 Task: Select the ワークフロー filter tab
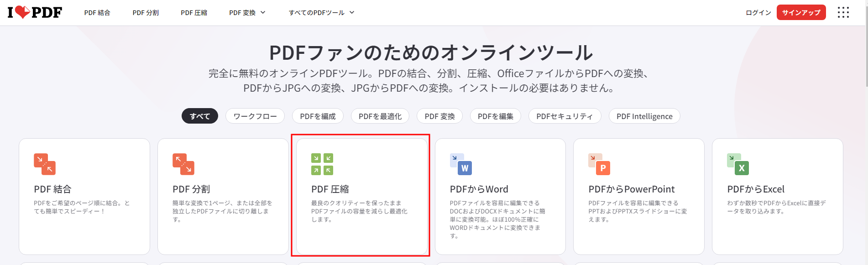point(255,116)
